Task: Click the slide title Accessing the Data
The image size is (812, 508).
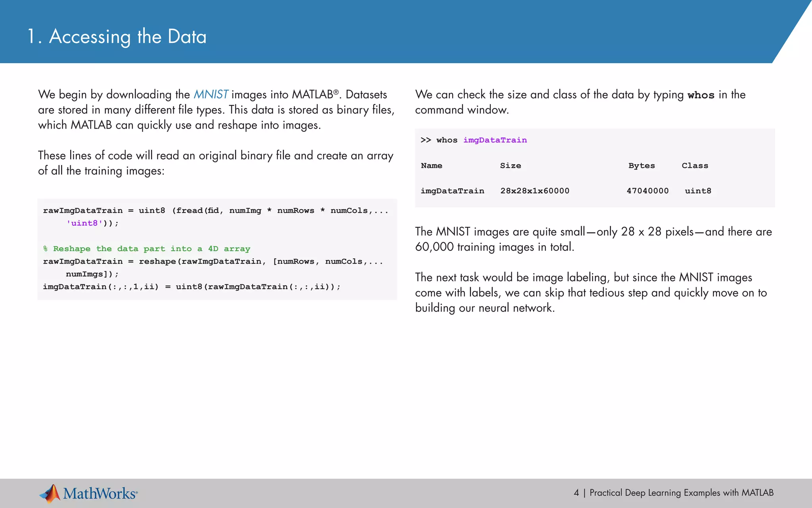Action: pos(117,37)
